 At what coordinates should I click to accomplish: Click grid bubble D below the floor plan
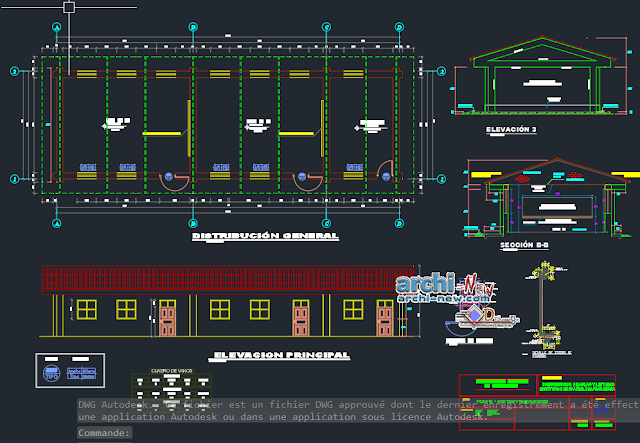pyautogui.click(x=399, y=223)
